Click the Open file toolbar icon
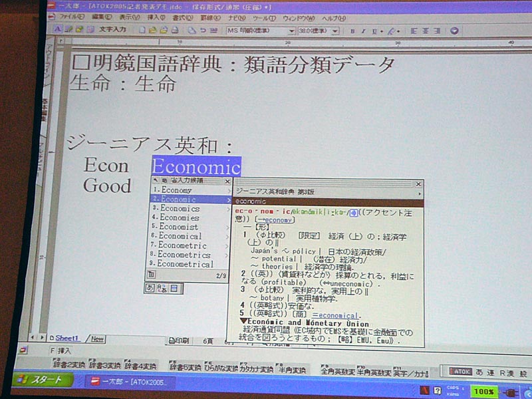This screenshot has width=532, height=399. [153, 30]
